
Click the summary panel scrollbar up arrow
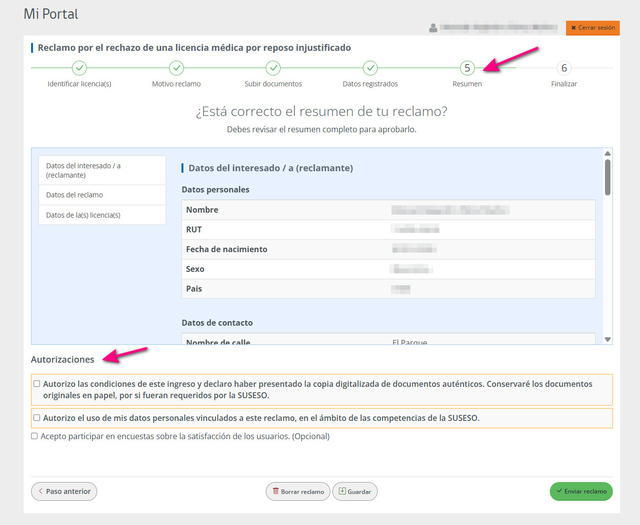(x=607, y=153)
